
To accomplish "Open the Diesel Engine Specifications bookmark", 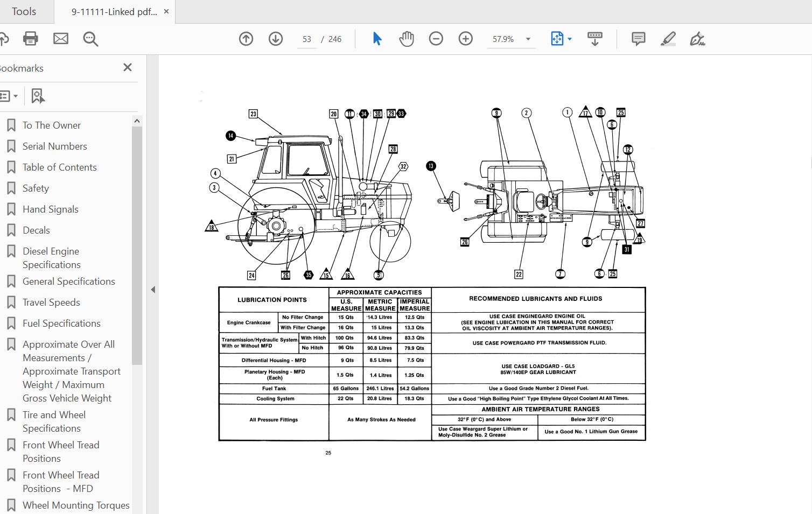I will coord(52,258).
